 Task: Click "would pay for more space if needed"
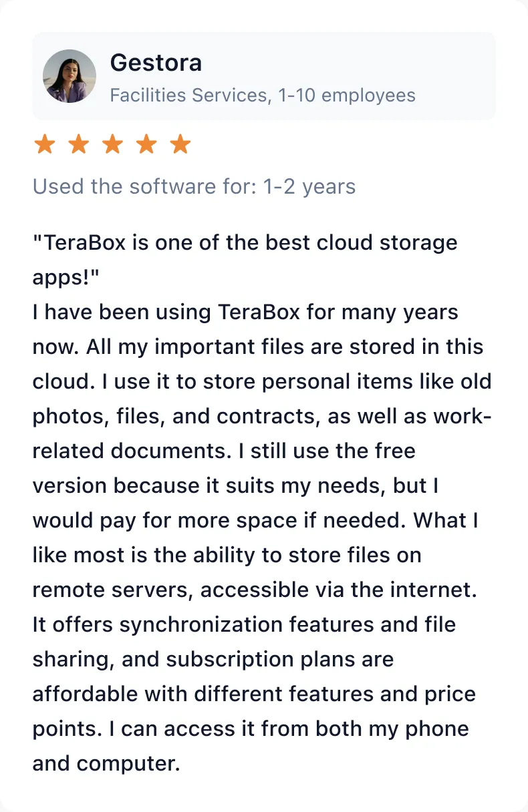[213, 520]
